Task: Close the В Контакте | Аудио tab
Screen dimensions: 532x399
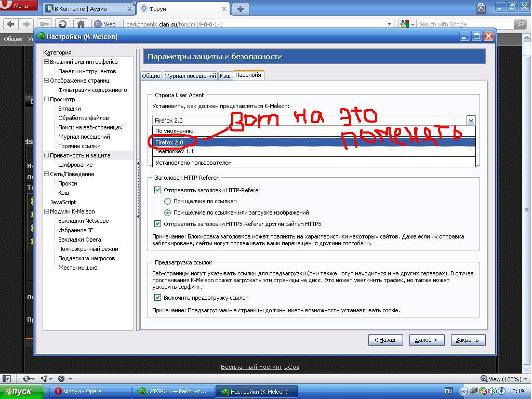Action: pyautogui.click(x=129, y=9)
